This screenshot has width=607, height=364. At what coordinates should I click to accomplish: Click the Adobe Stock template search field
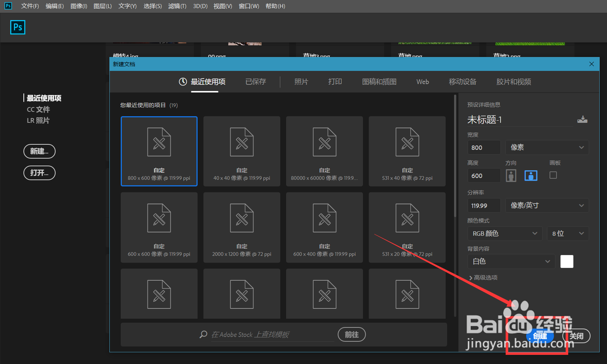(x=273, y=334)
